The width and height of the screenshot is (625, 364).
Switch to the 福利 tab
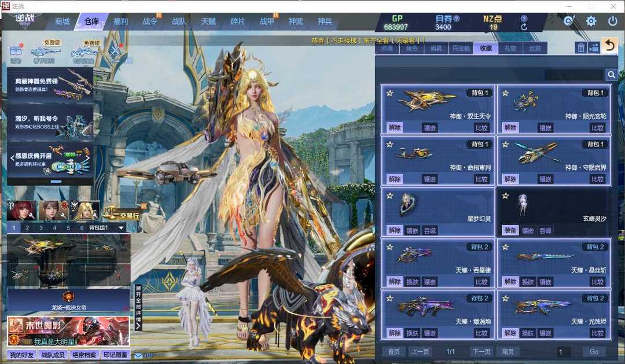click(x=120, y=21)
